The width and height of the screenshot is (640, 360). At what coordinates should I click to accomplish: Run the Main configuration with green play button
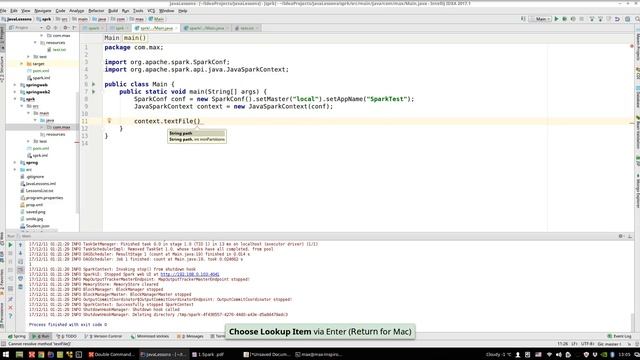pyautogui.click(x=556, y=19)
